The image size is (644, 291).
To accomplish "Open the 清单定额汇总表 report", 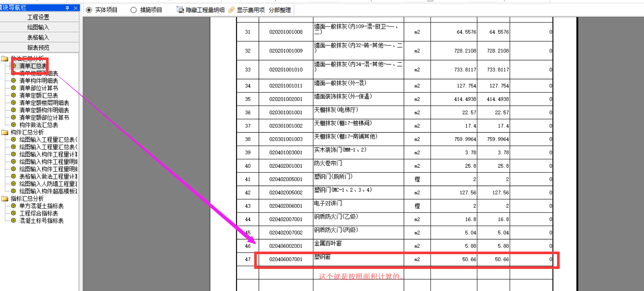I will pos(38,95).
